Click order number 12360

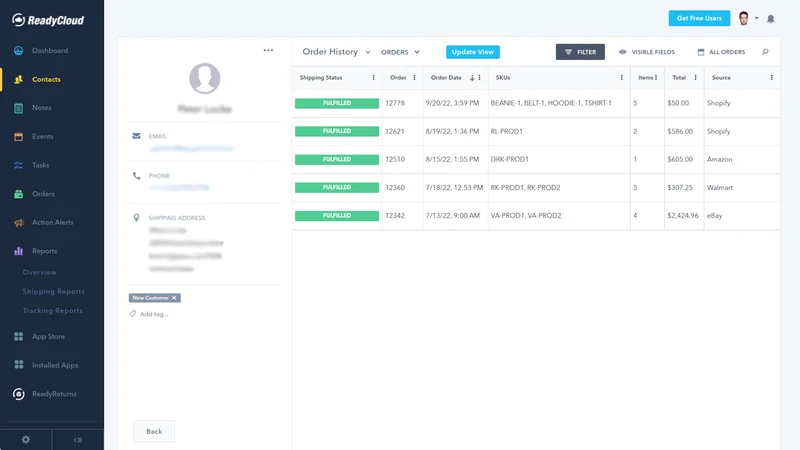tap(395, 187)
